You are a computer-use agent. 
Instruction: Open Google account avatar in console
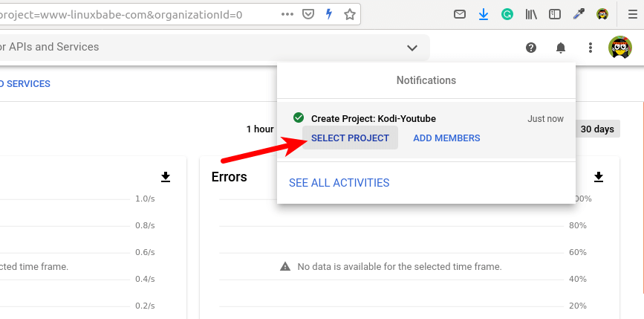[620, 48]
